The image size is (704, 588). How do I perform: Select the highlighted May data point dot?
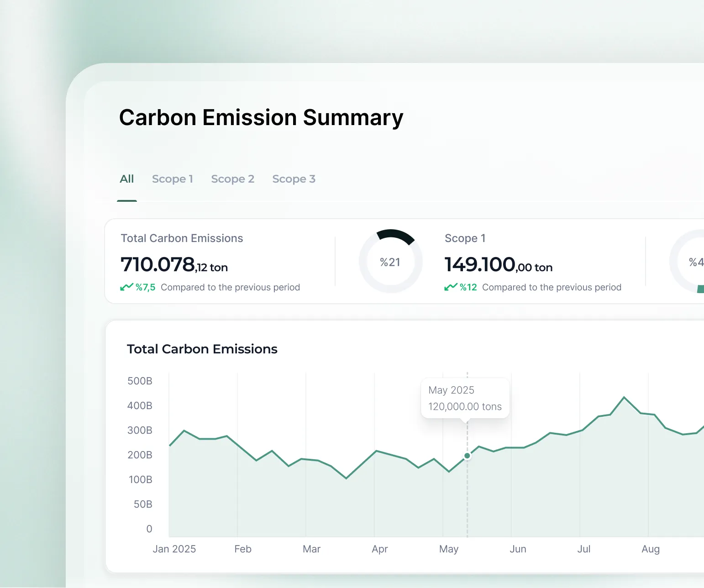coord(467,456)
